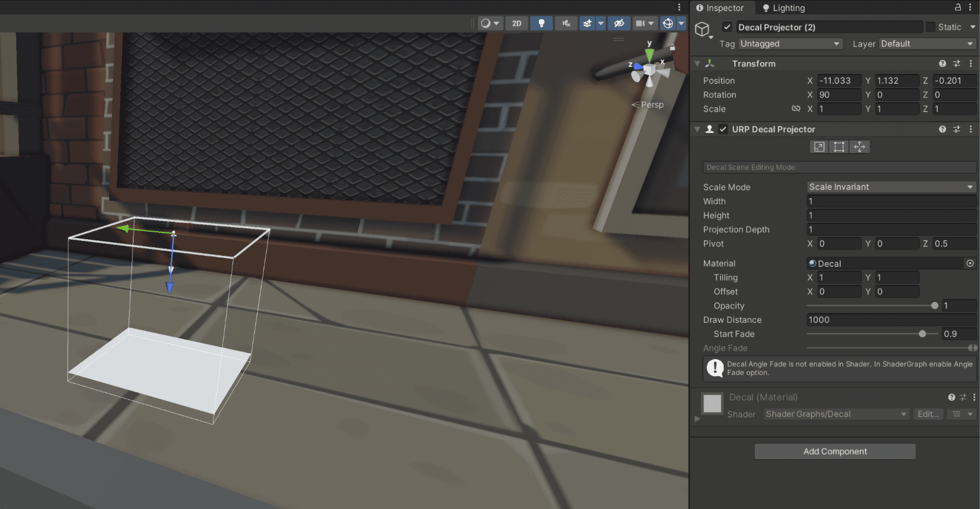Image resolution: width=980 pixels, height=509 pixels.
Task: Collapse the Transform component foldout
Action: (x=697, y=64)
